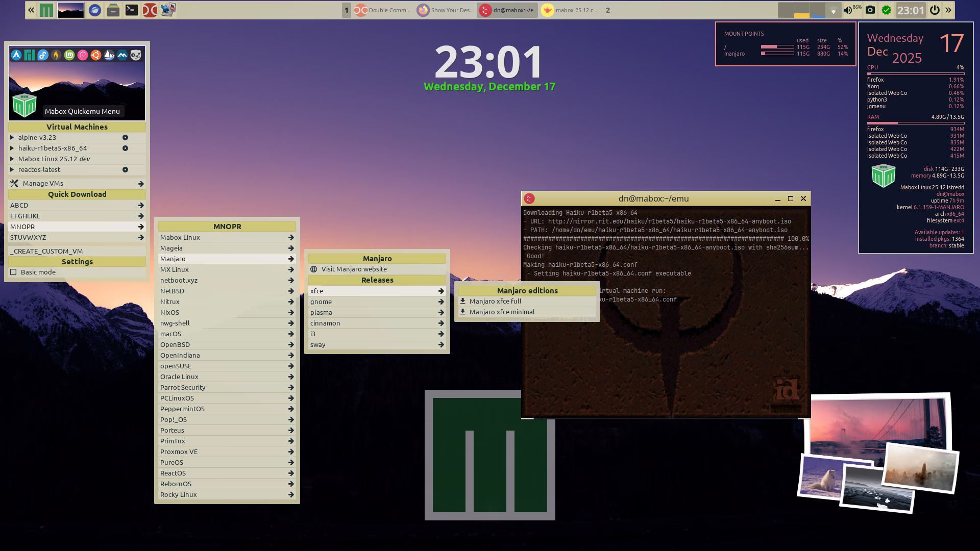Click the volume speaker icon
This screenshot has height=551, width=980.
point(848,10)
